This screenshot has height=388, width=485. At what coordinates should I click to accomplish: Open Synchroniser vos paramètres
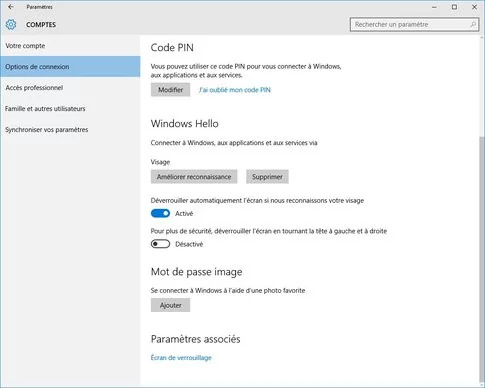pyautogui.click(x=46, y=130)
